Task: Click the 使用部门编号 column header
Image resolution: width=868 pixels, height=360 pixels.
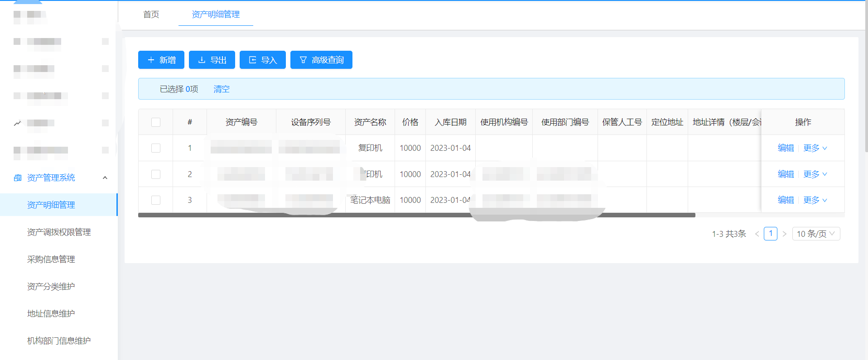Action: pyautogui.click(x=565, y=122)
